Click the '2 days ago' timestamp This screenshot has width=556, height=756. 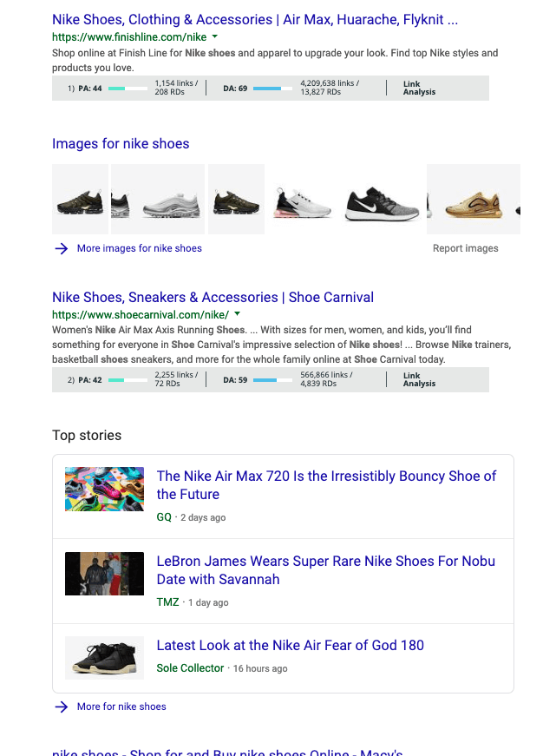203,518
